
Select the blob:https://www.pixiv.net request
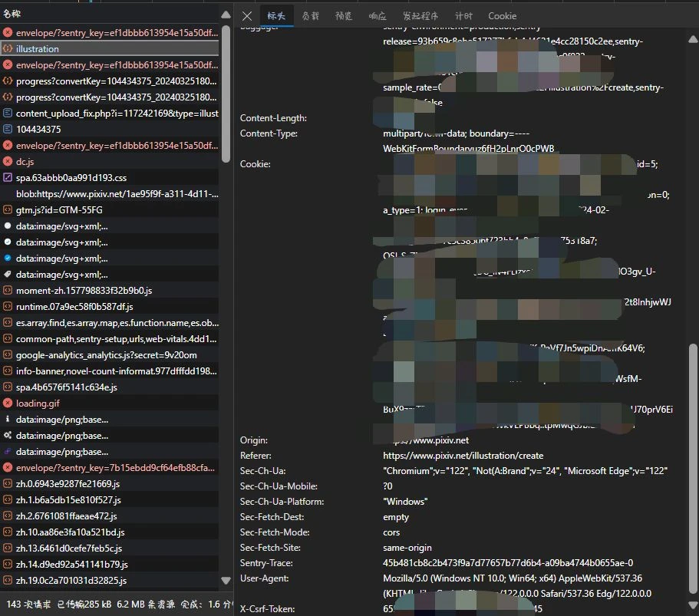click(x=110, y=194)
